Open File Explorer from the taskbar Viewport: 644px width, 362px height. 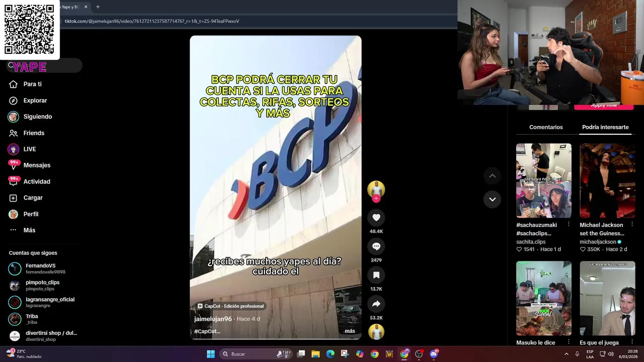tap(315, 354)
